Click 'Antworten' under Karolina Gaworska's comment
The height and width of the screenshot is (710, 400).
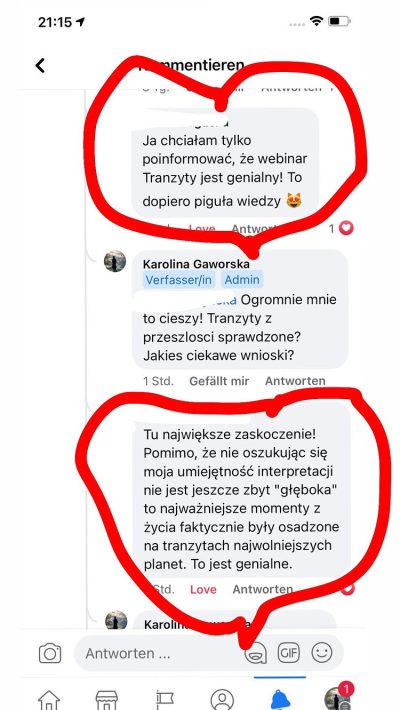coord(295,381)
